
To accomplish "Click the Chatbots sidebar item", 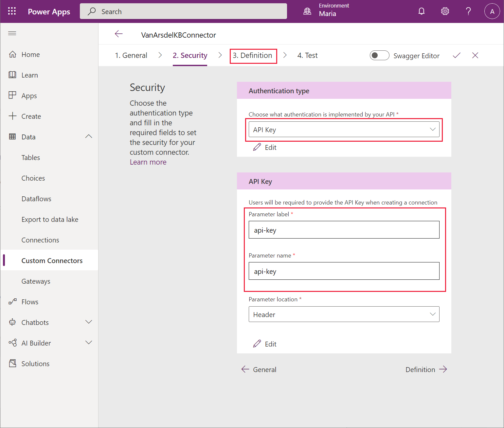I will coord(35,323).
